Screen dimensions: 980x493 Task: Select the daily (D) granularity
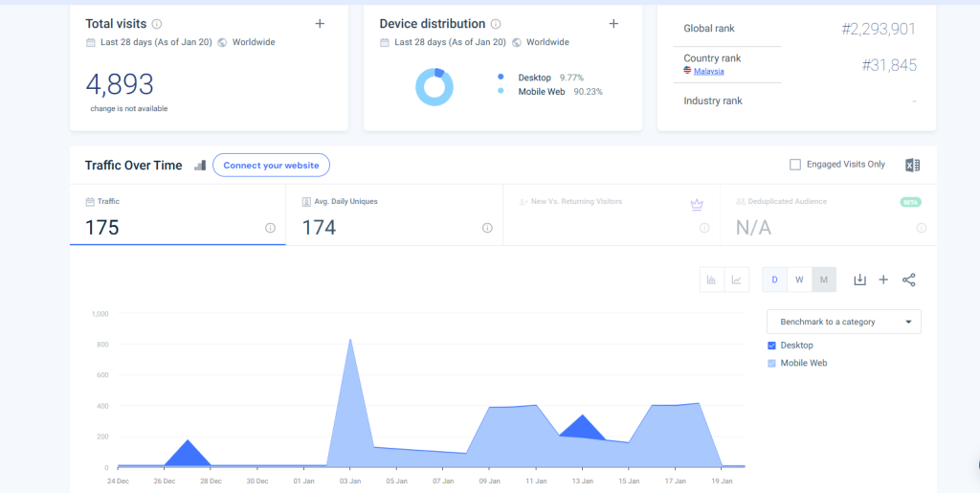click(774, 280)
